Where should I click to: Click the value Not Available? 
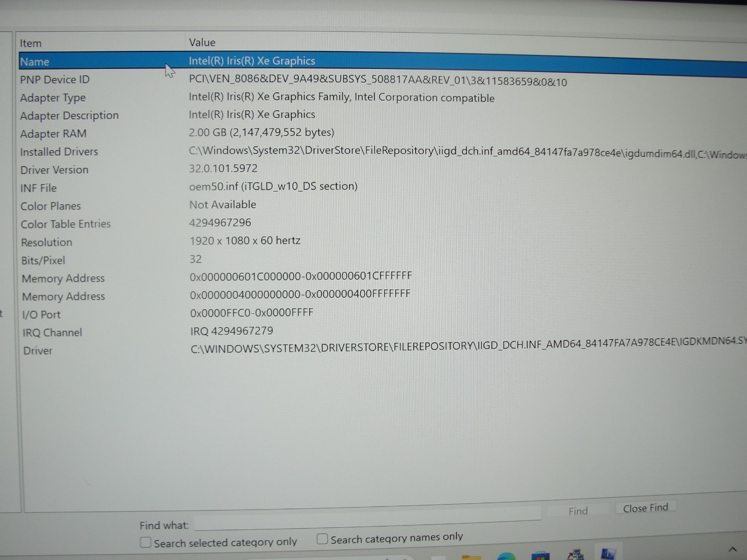tap(223, 204)
